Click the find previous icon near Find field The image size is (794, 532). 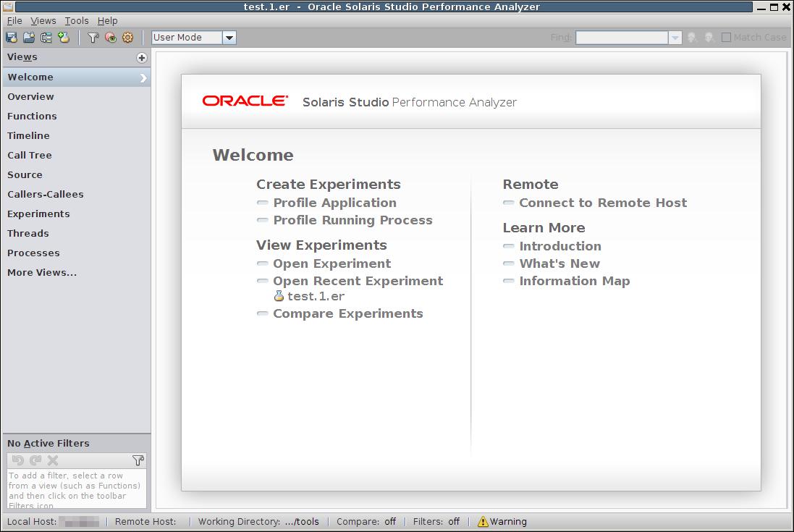tap(692, 38)
